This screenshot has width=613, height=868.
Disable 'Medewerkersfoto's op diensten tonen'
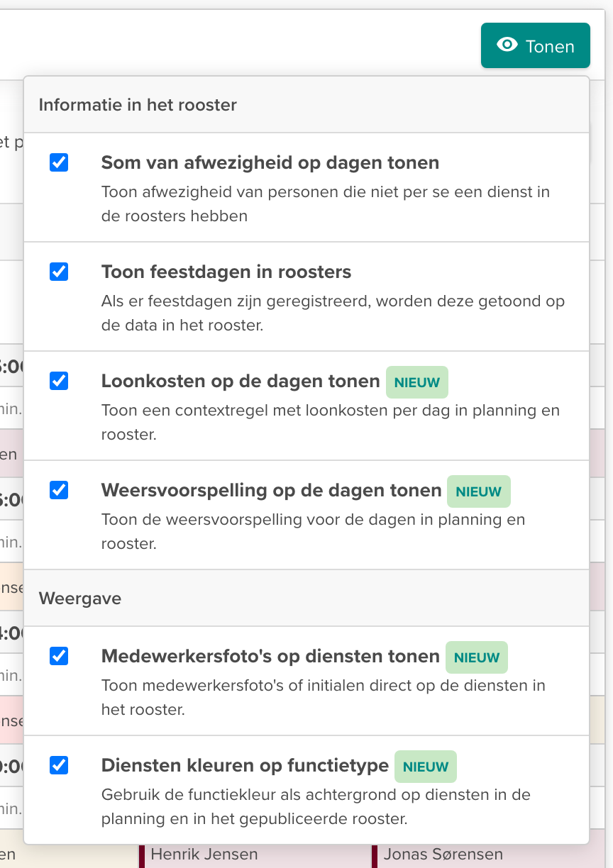60,656
